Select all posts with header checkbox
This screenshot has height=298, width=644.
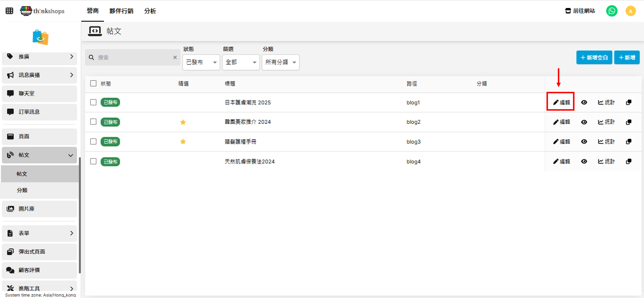tap(93, 83)
